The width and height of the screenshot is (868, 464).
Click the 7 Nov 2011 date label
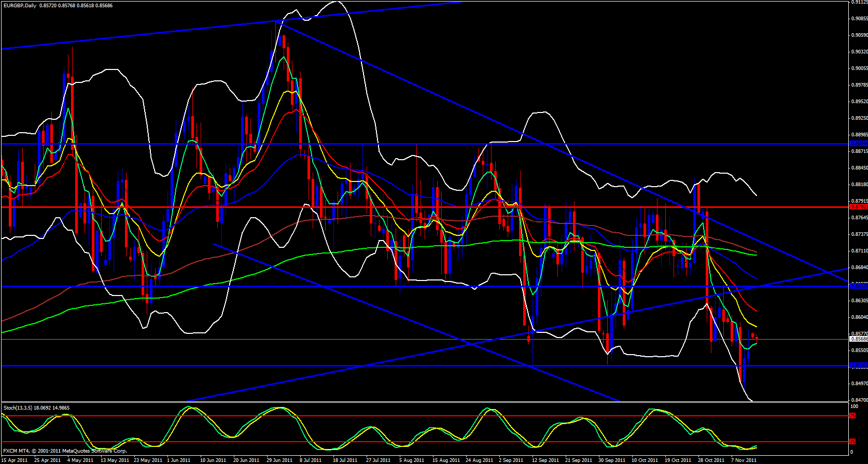[x=744, y=460]
